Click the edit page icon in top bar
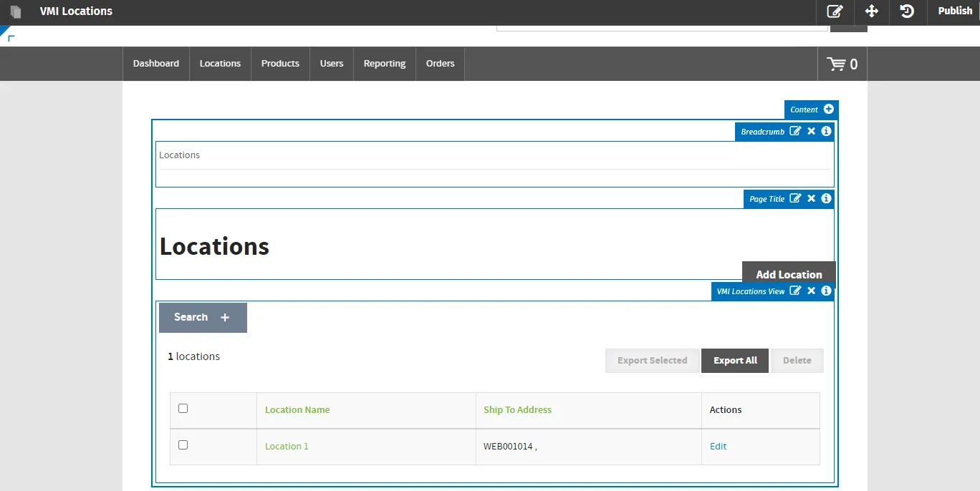 pos(835,11)
